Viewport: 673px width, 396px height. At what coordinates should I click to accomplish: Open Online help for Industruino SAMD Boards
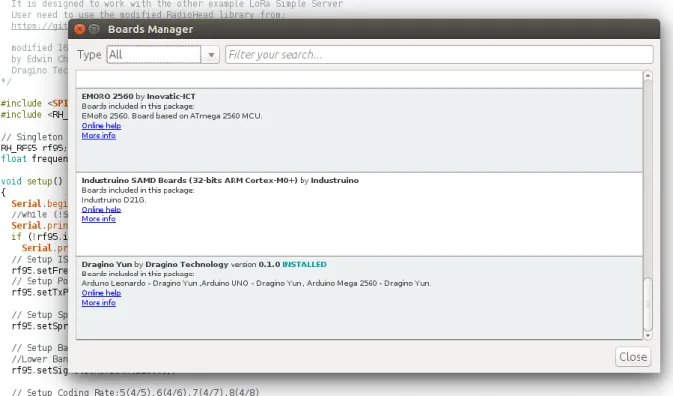[x=101, y=209]
